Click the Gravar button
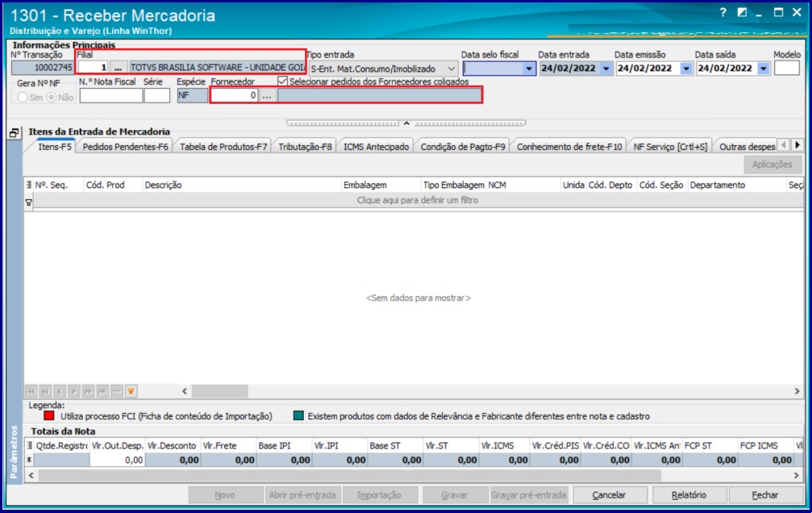812x513 pixels. (454, 495)
